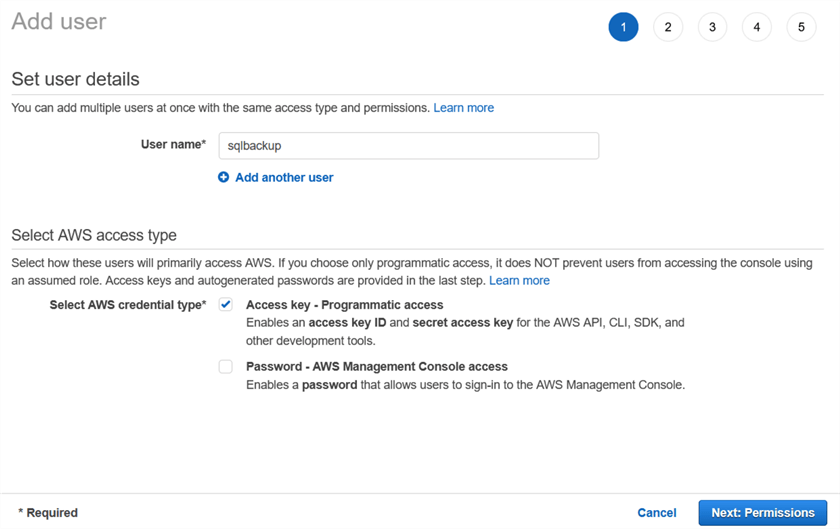Select the Set user details heading
The width and height of the screenshot is (840, 529).
(x=76, y=79)
